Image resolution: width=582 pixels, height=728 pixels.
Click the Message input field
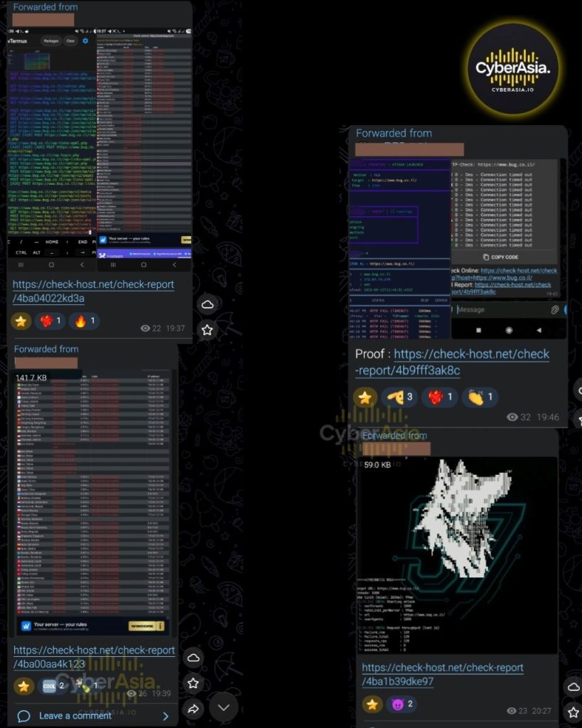(501, 310)
